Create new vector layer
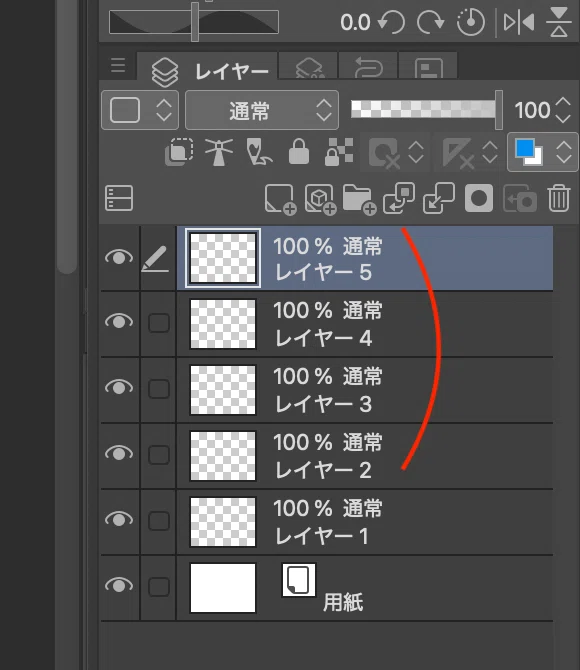Screen dimensions: 580x670 [321, 199]
